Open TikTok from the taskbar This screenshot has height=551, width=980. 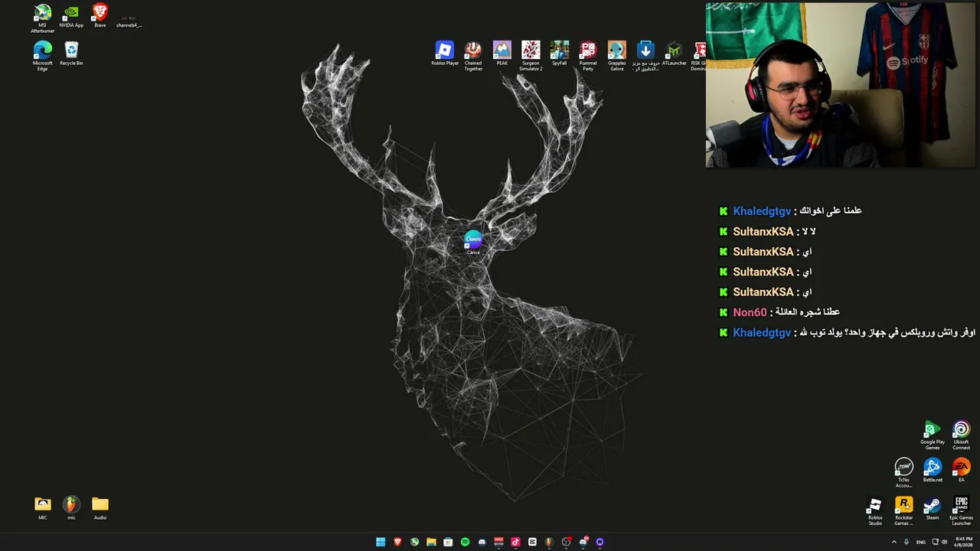coord(515,542)
